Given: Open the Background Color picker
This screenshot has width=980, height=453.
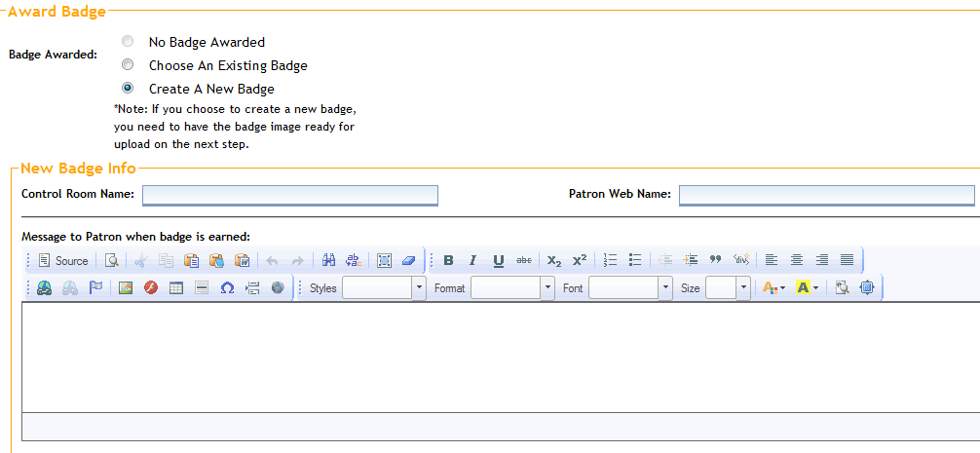Looking at the screenshot, I should 807,288.
